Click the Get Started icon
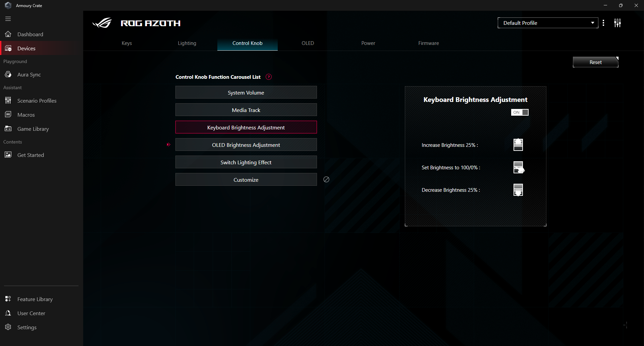This screenshot has height=346, width=644. pos(8,155)
